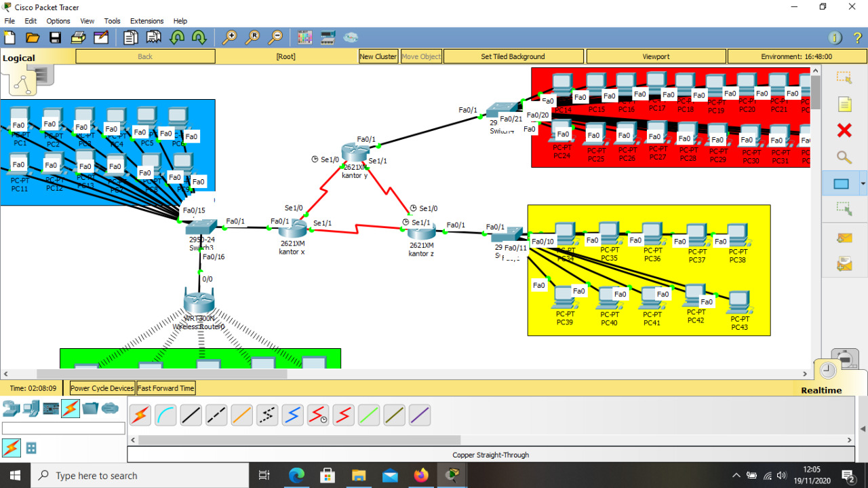
Task: Redo the last undone action
Action: click(x=199, y=37)
